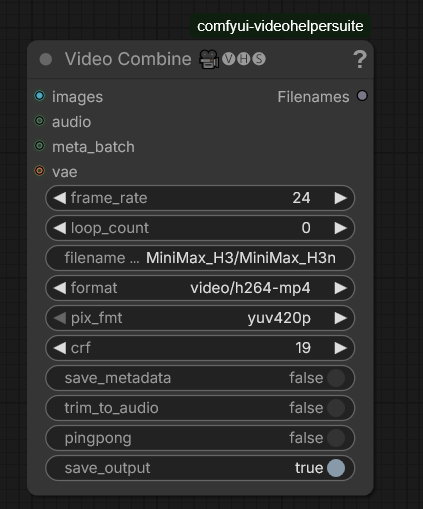Increase frame_rate with the right arrow
This screenshot has height=509, width=423.
coord(341,198)
